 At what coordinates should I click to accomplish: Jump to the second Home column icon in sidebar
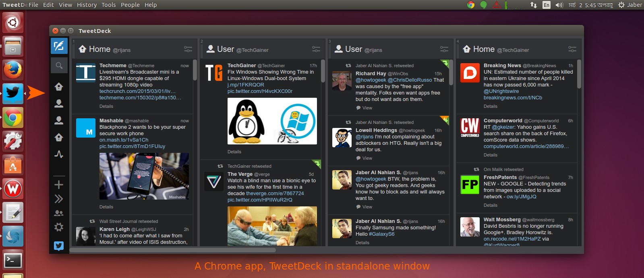(x=59, y=138)
